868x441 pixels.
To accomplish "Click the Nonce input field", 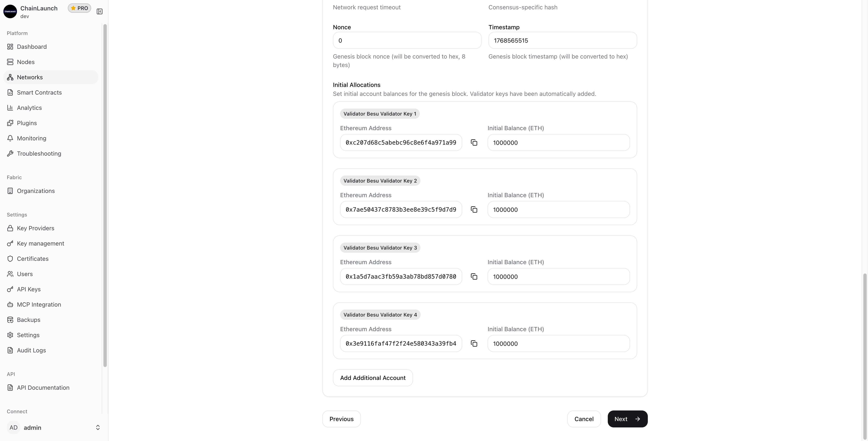I will tap(407, 40).
